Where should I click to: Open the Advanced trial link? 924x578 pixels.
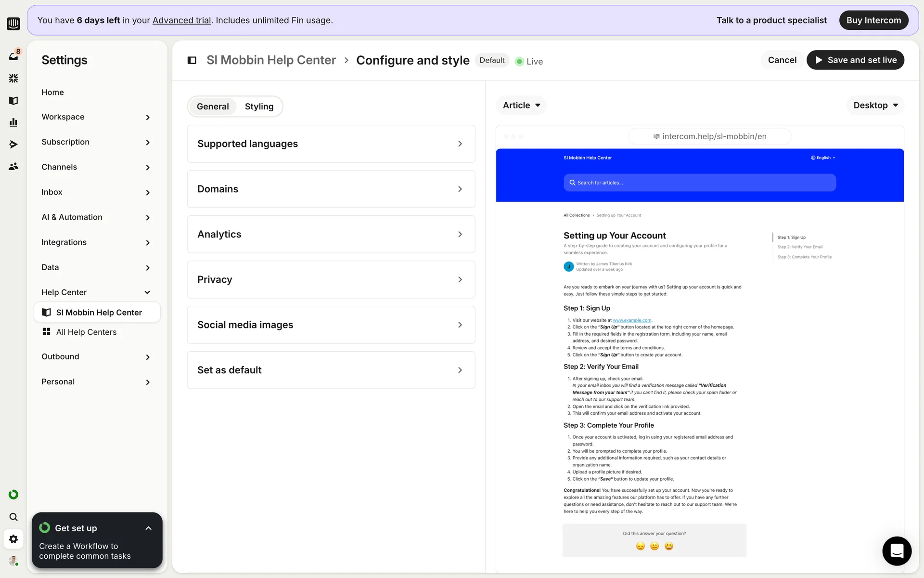(181, 20)
